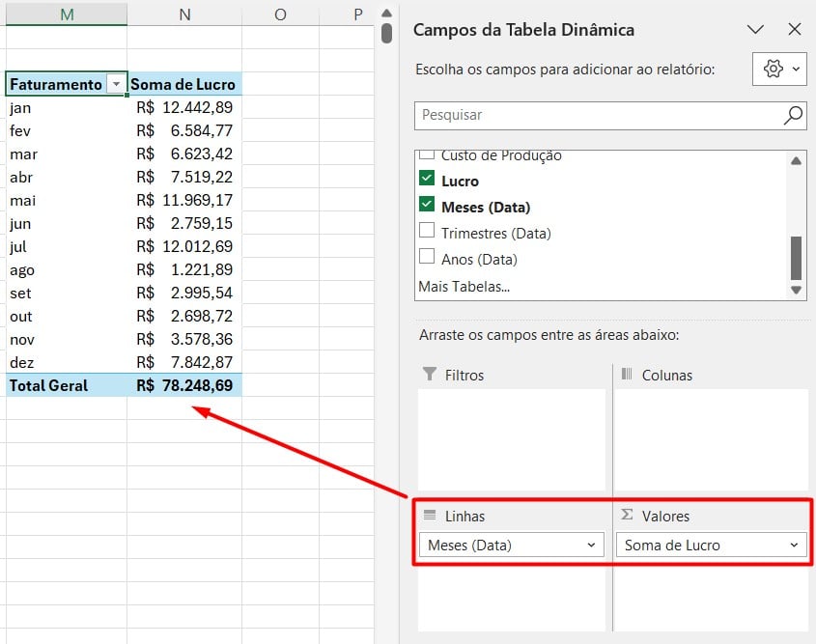Check the Custo de Produção checkbox
Screen dimensions: 816x644
tap(427, 154)
